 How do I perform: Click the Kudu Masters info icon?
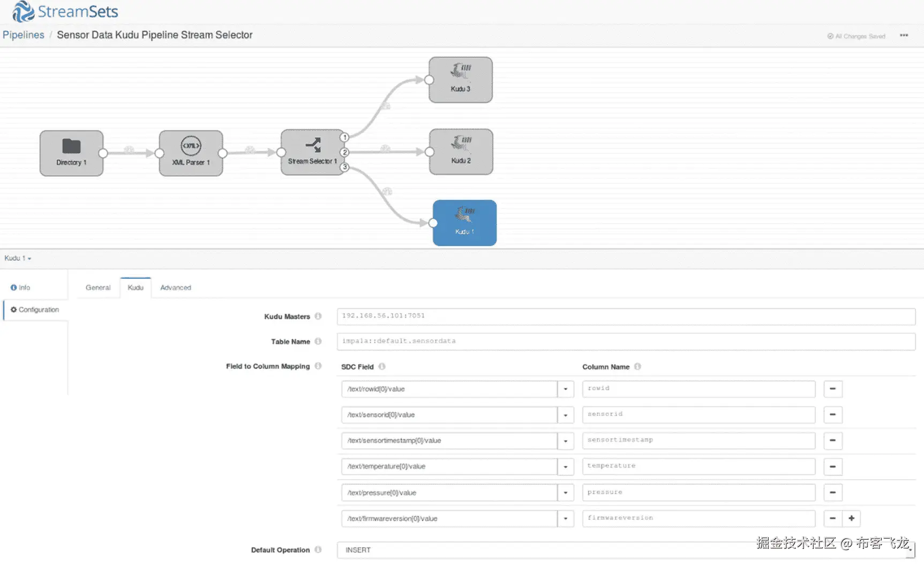(318, 316)
